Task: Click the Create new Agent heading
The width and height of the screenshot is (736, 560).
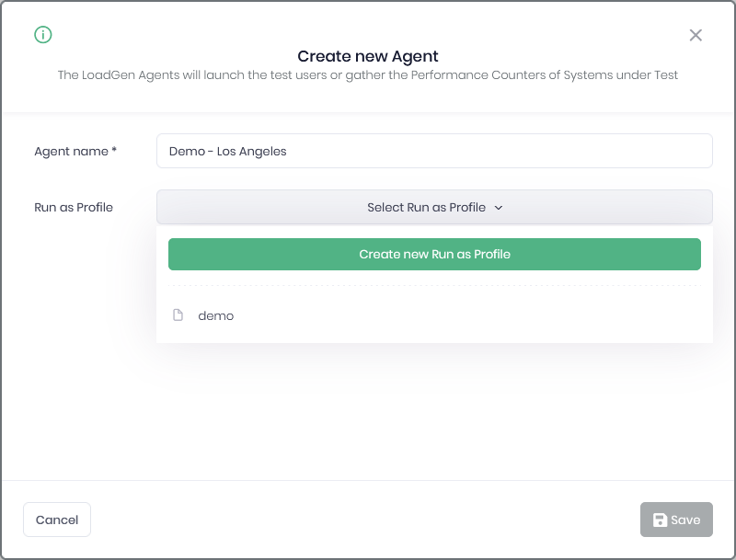Action: pos(368,56)
